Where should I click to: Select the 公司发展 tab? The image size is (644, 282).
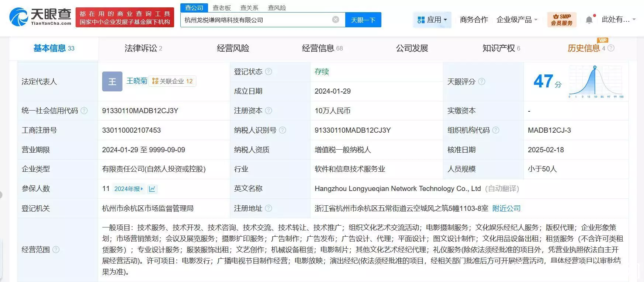[412, 48]
